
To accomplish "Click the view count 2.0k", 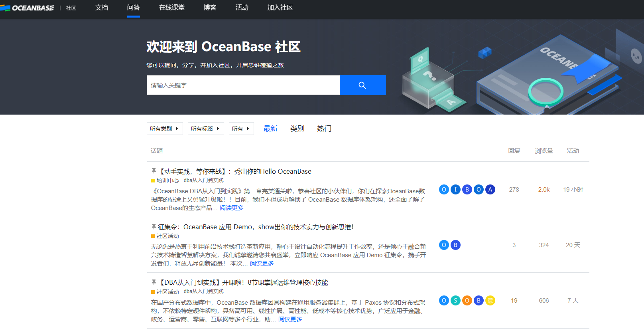I will 544,189.
